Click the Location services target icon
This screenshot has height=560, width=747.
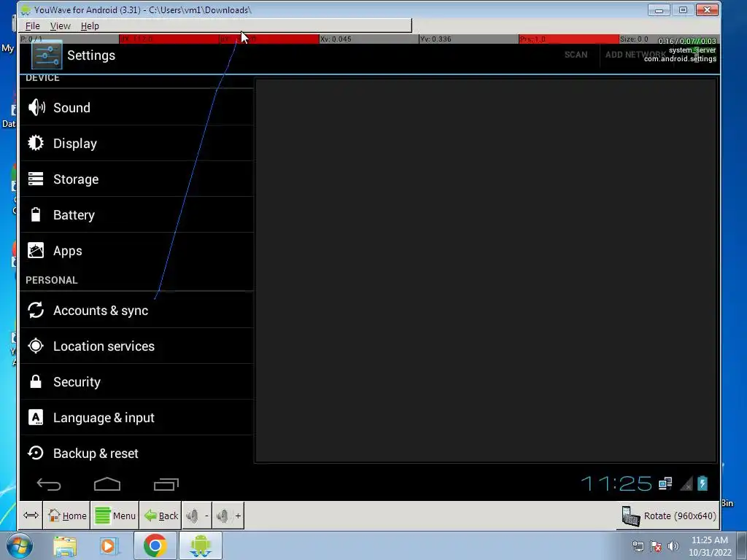36,346
